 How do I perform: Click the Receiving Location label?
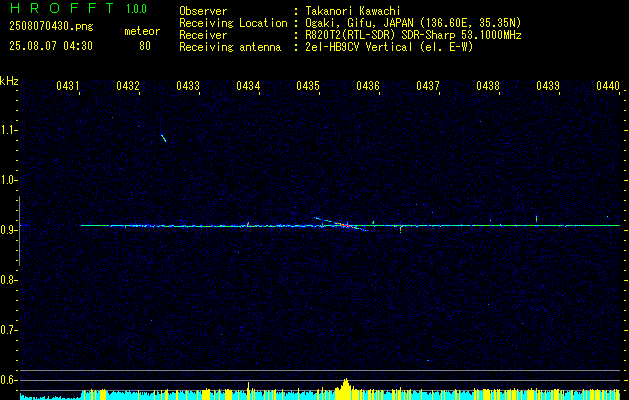tap(233, 23)
